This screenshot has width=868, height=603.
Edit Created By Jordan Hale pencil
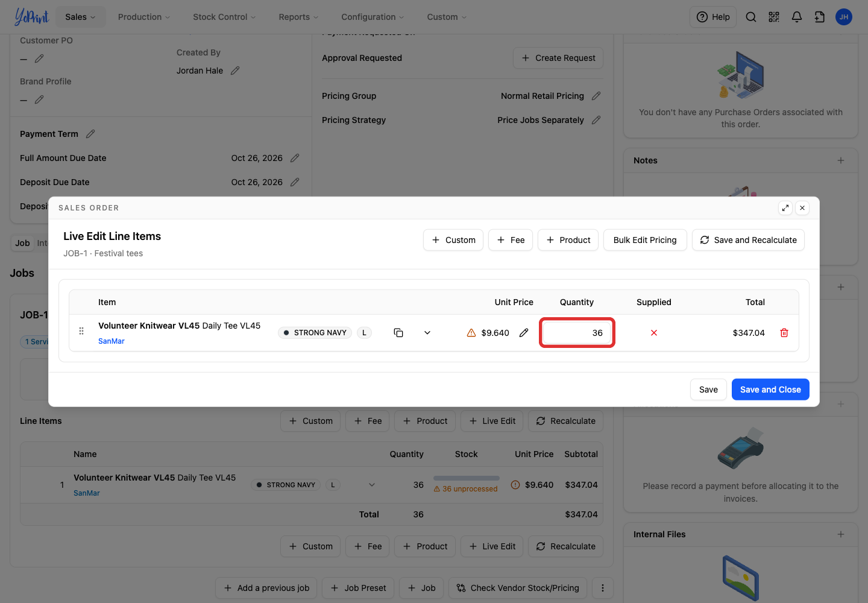[x=235, y=71]
